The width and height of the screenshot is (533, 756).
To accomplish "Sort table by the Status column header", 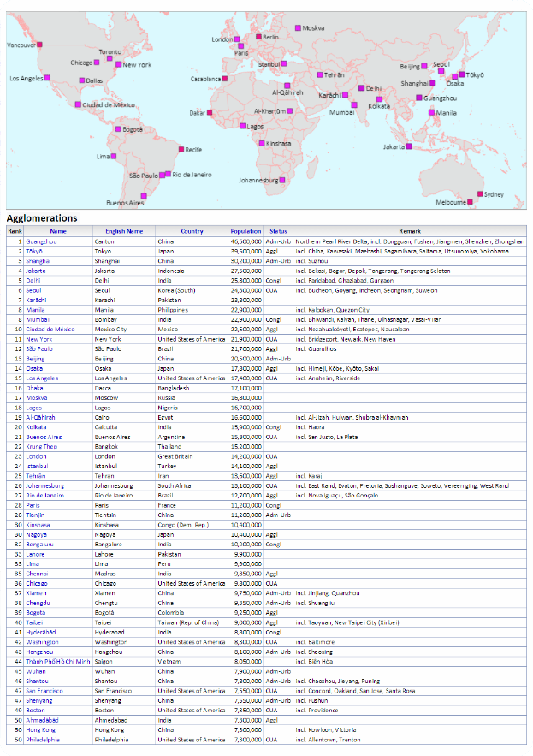I will coord(278,231).
